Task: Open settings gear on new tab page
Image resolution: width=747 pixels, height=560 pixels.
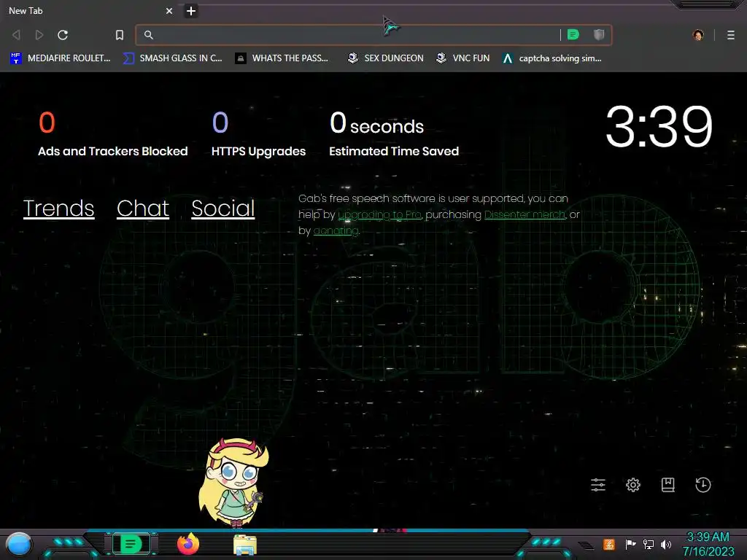Action: click(x=633, y=485)
